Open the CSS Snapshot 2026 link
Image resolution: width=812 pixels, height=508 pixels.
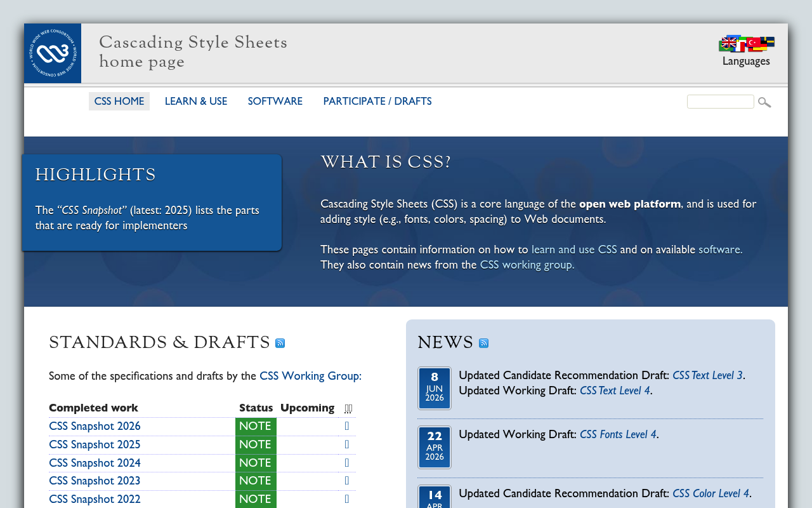coord(95,426)
